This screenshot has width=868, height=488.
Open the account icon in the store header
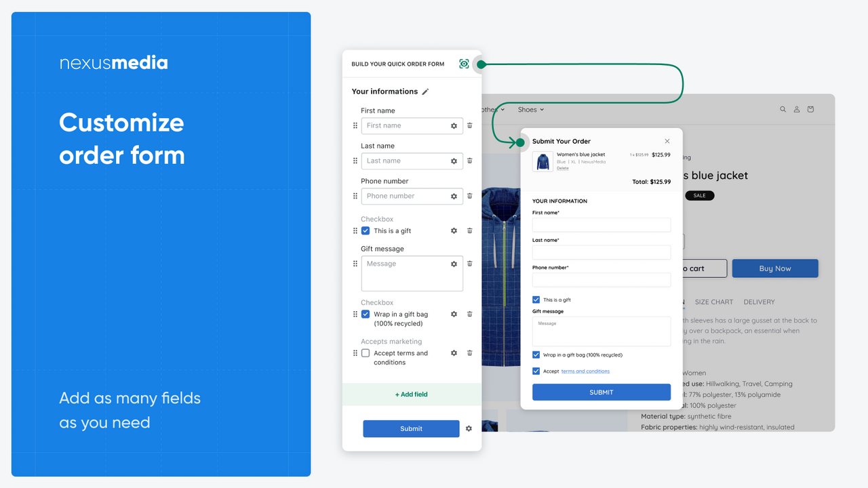pyautogui.click(x=796, y=109)
